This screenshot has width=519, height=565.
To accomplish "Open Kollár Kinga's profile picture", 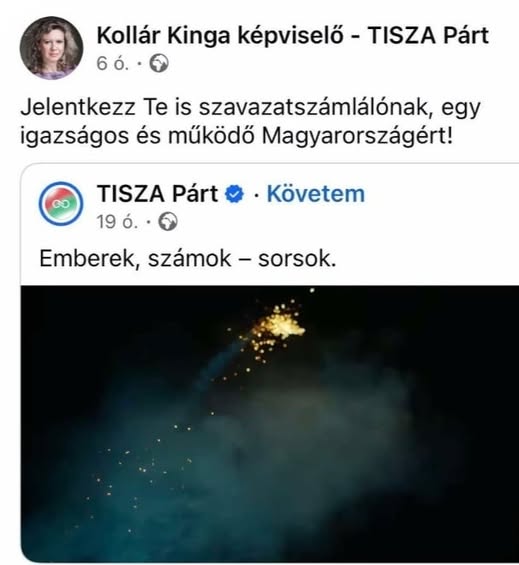I will coord(51,48).
